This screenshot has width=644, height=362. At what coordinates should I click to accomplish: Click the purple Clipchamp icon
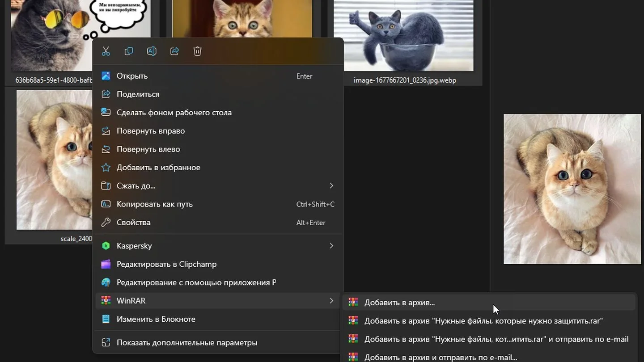pyautogui.click(x=106, y=264)
